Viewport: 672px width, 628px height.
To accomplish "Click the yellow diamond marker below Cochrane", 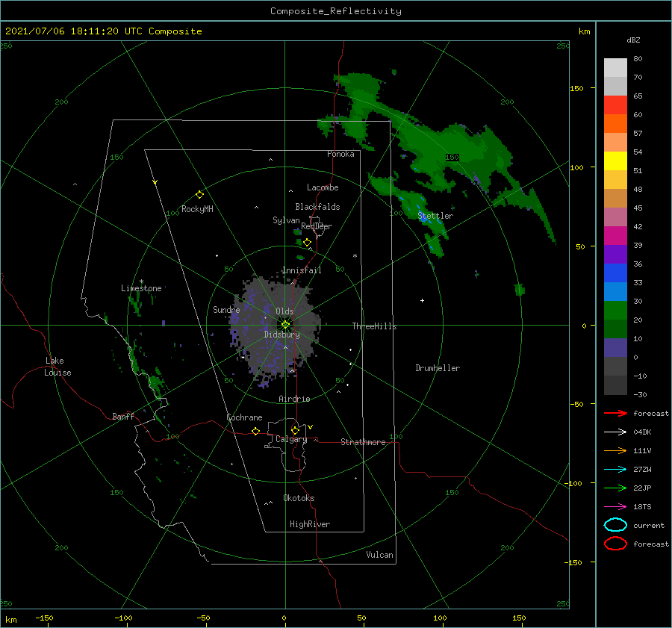I will pyautogui.click(x=255, y=431).
